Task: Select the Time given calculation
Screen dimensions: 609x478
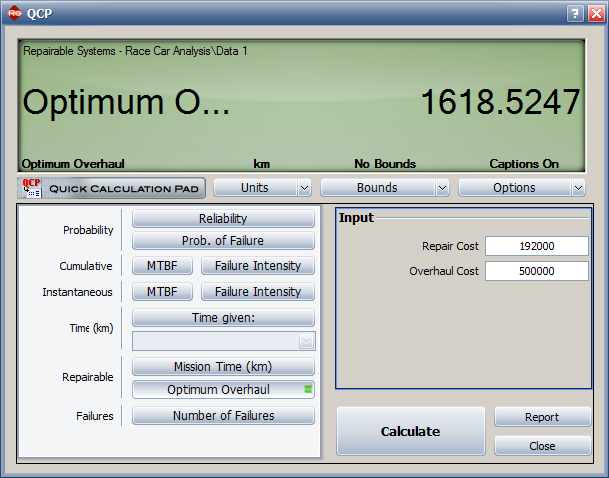Action: pyautogui.click(x=223, y=318)
